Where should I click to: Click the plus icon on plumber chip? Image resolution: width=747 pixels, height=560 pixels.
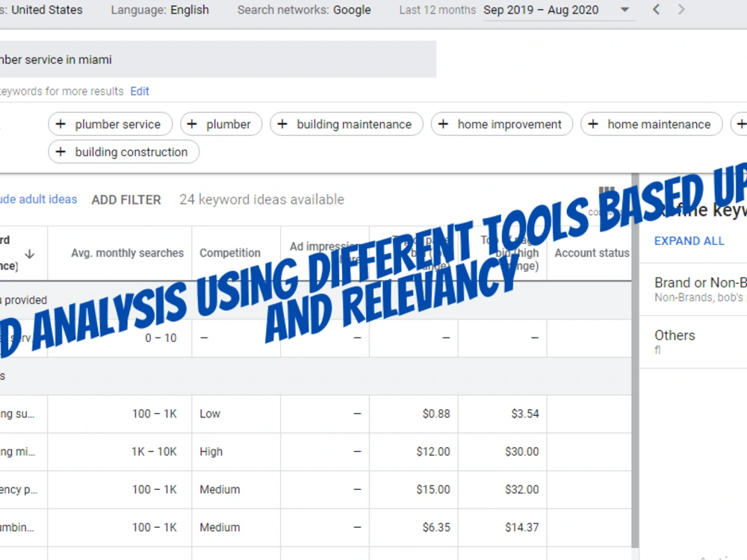pyautogui.click(x=192, y=124)
